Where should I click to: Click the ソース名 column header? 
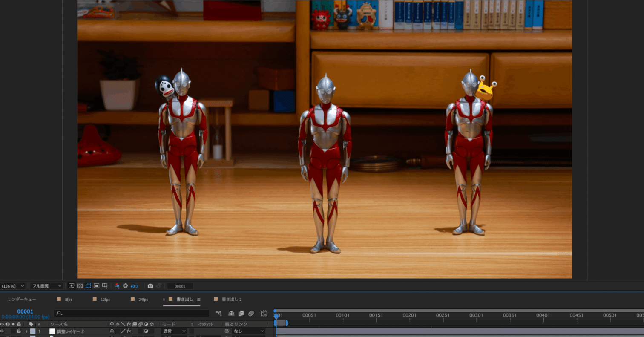coord(59,324)
